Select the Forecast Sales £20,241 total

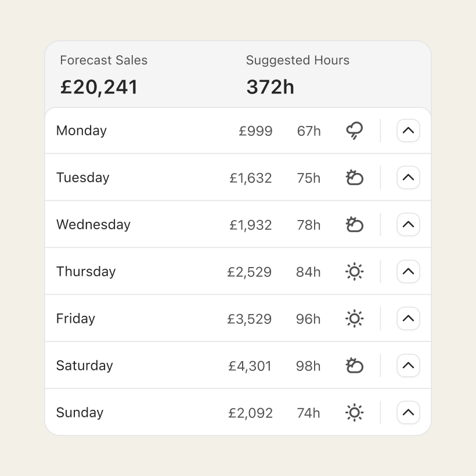pyautogui.click(x=99, y=87)
